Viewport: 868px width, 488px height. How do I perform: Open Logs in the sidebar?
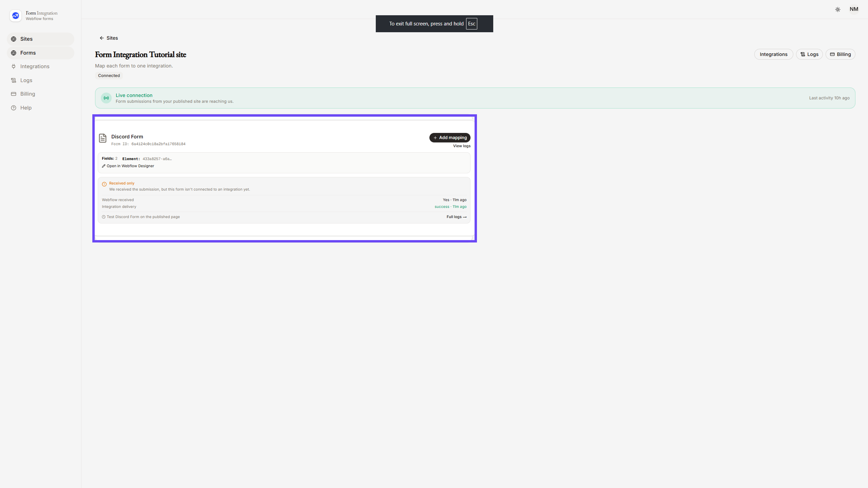tap(40, 80)
